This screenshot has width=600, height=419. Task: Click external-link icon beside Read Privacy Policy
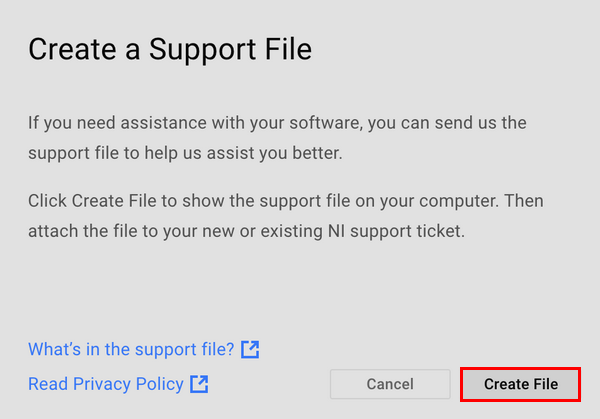click(x=200, y=384)
